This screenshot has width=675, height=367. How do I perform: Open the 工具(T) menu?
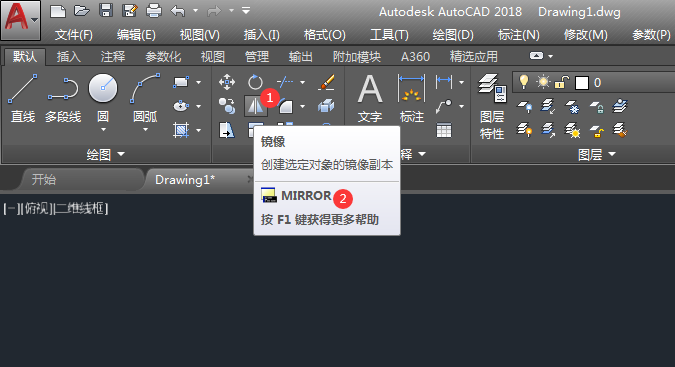[x=389, y=35]
